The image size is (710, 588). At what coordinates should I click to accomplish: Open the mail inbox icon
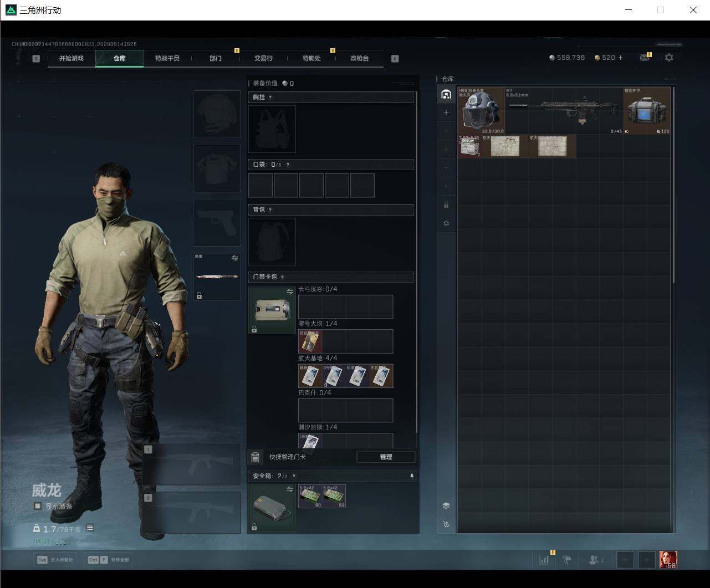point(645,58)
